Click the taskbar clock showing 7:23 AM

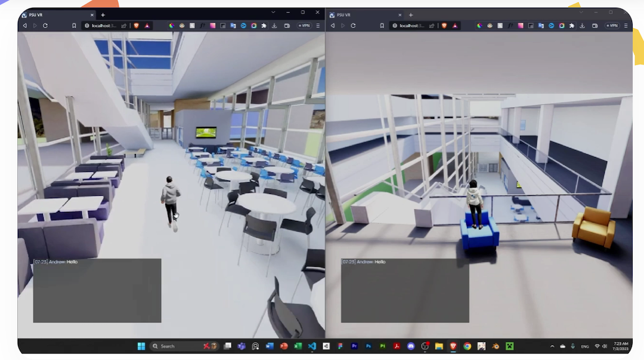coord(621,346)
